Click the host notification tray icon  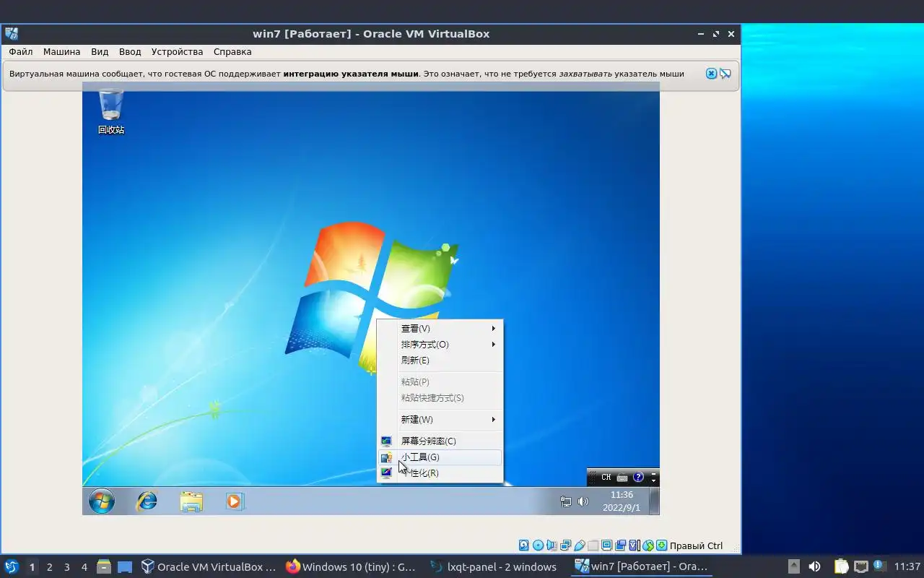point(879,566)
